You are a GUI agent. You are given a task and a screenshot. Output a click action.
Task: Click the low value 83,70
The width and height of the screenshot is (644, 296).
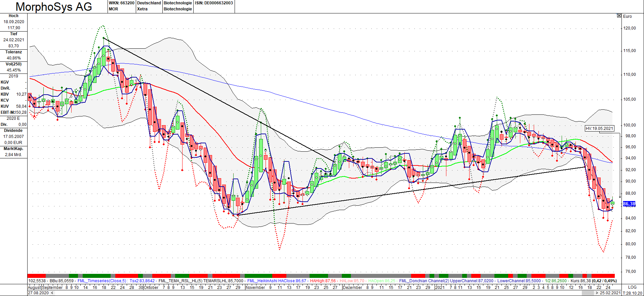[14, 46]
